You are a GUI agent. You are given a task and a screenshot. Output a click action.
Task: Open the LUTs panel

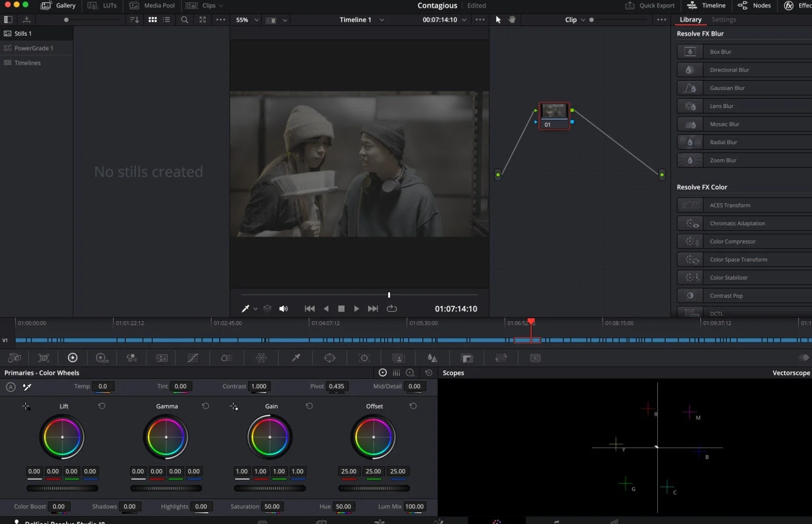coord(102,6)
